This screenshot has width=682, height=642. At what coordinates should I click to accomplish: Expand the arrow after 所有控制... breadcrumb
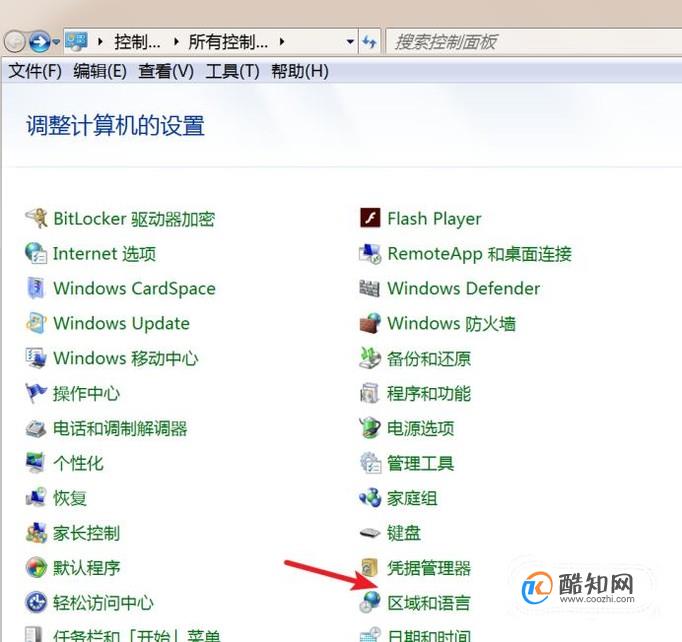click(282, 42)
